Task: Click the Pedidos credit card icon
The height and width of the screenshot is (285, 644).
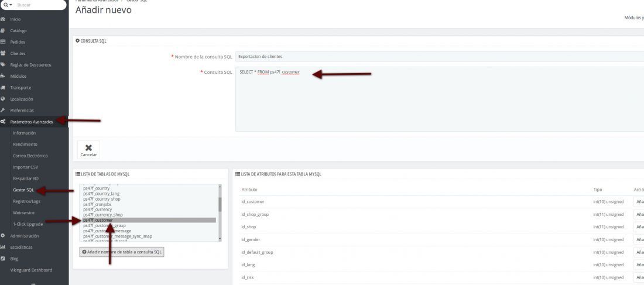Action: click(x=3, y=42)
